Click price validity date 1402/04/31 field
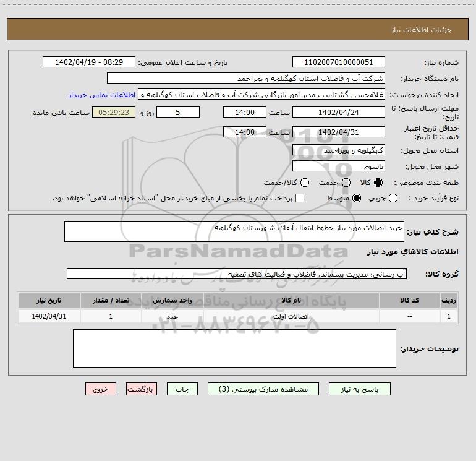The image size is (476, 461). 339,132
